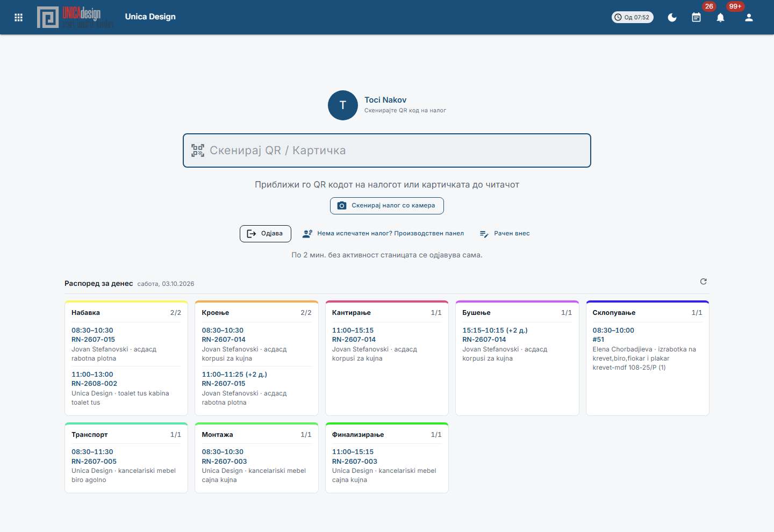The width and height of the screenshot is (774, 532).
Task: Select RN-2608-002 in Набавка card
Action: (95, 384)
